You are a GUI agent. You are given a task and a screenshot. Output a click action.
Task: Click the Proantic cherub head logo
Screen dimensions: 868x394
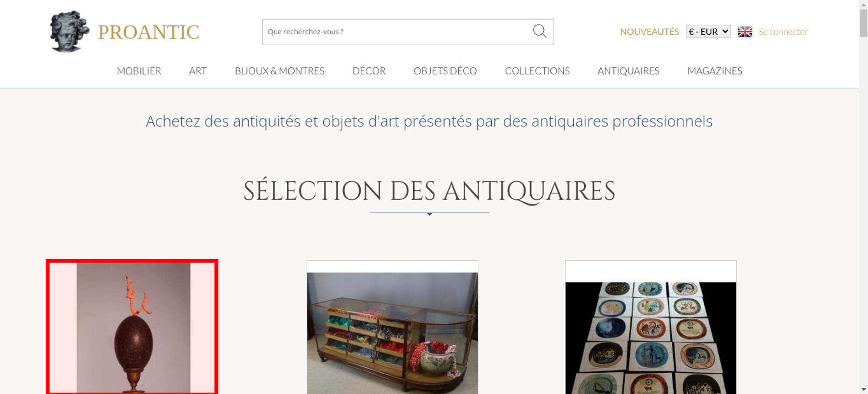click(69, 31)
